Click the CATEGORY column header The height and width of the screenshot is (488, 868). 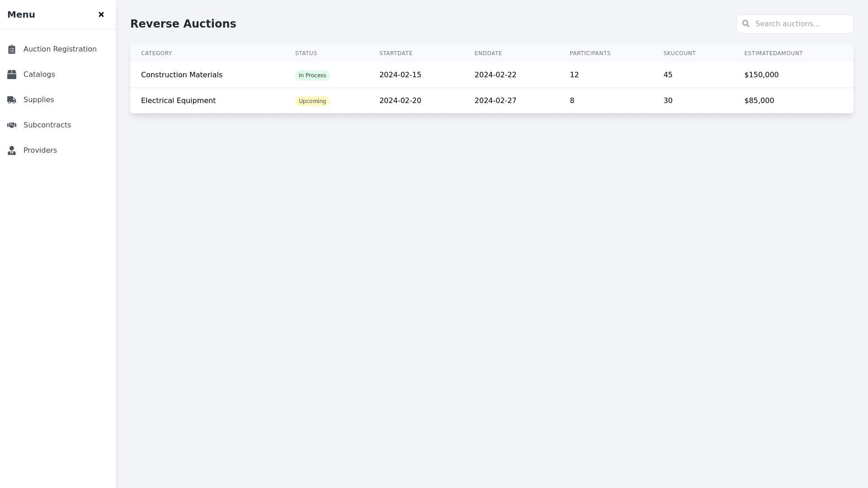point(156,53)
